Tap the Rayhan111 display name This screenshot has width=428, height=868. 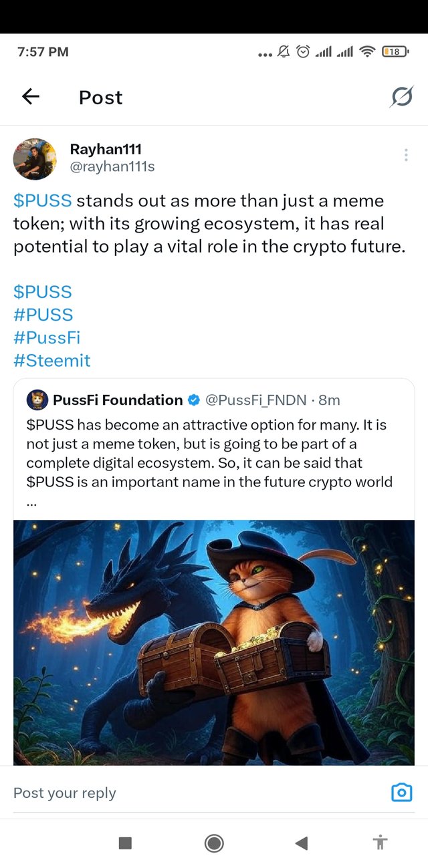pos(106,149)
